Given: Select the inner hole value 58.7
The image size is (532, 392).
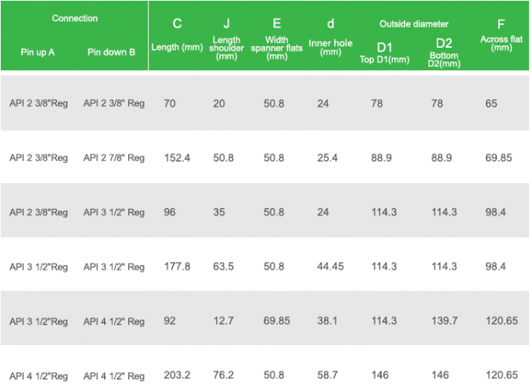Looking at the screenshot, I should (x=328, y=376).
